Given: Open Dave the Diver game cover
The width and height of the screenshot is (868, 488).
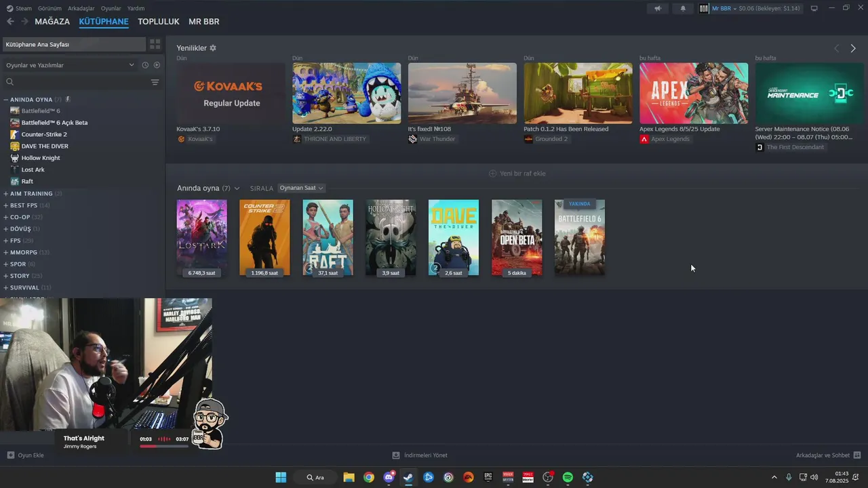Looking at the screenshot, I should 454,238.
